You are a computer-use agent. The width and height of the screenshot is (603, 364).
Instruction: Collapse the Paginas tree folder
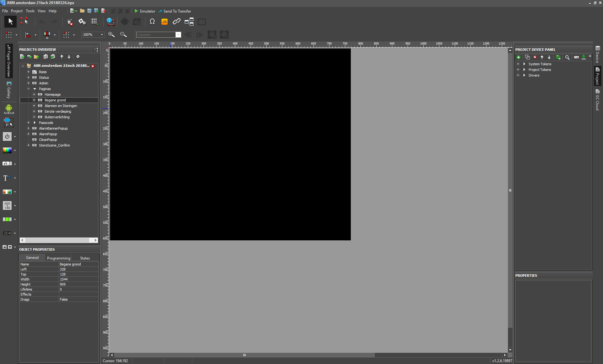tap(28, 89)
